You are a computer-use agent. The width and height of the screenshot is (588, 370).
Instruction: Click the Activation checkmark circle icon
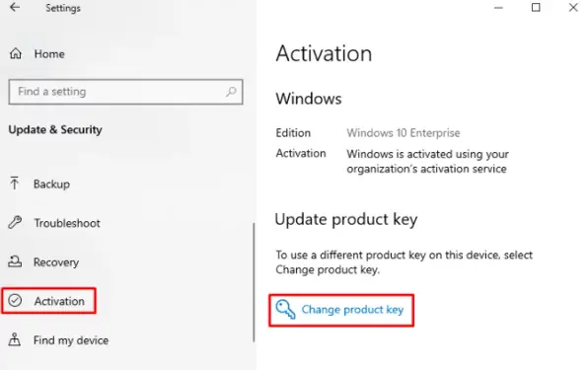pyautogui.click(x=15, y=300)
